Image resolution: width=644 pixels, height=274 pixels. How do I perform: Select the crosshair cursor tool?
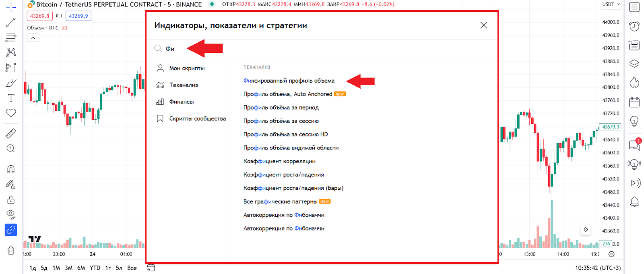(x=11, y=7)
